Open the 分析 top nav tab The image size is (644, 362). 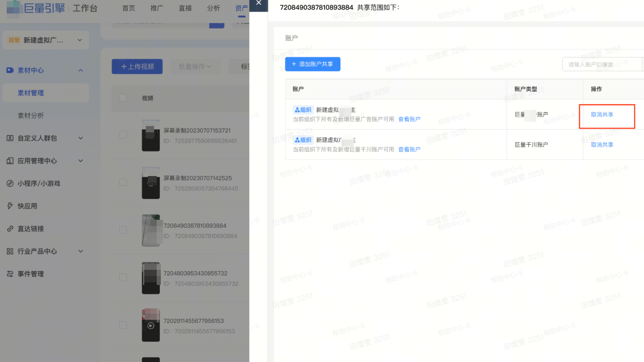point(213,8)
